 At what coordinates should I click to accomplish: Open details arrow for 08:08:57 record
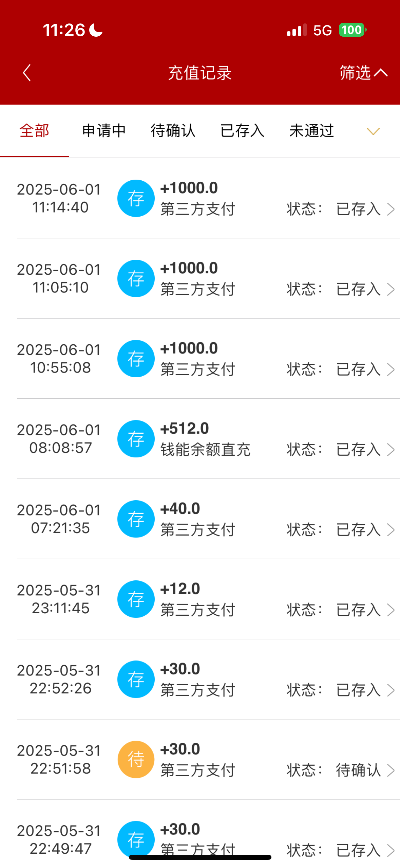[391, 450]
